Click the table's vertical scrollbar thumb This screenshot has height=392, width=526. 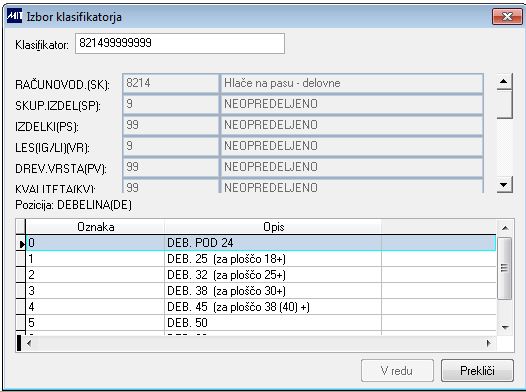[505, 268]
